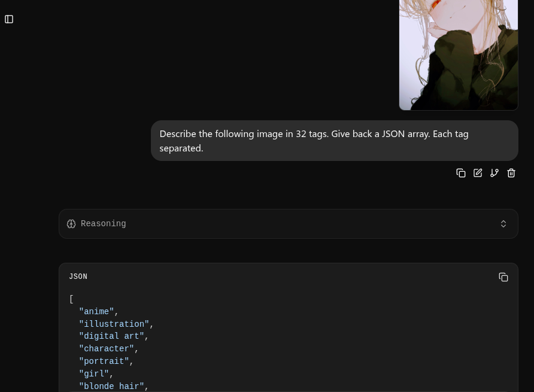This screenshot has width=534, height=392.
Task: Click the JSON code block label
Action: click(78, 276)
